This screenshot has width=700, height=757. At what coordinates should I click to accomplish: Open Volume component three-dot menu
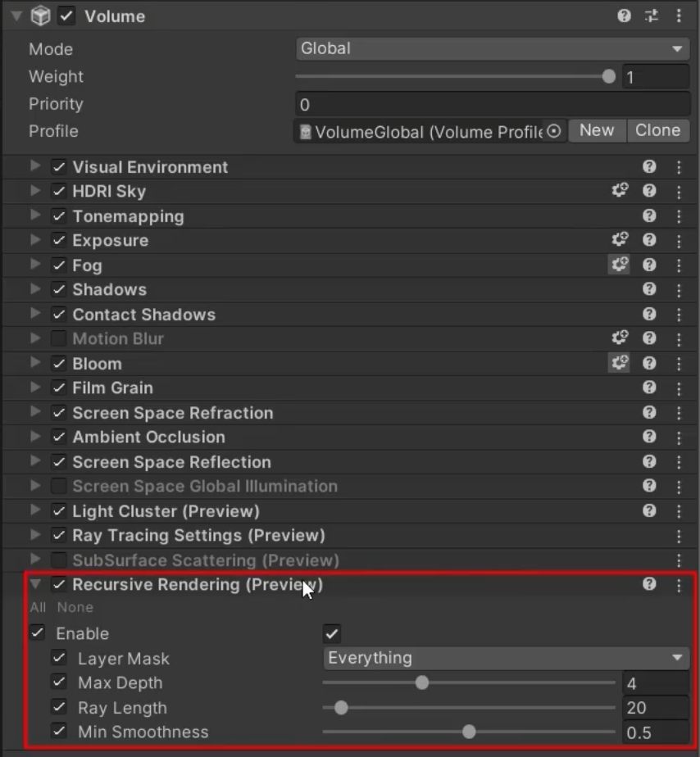pos(679,16)
